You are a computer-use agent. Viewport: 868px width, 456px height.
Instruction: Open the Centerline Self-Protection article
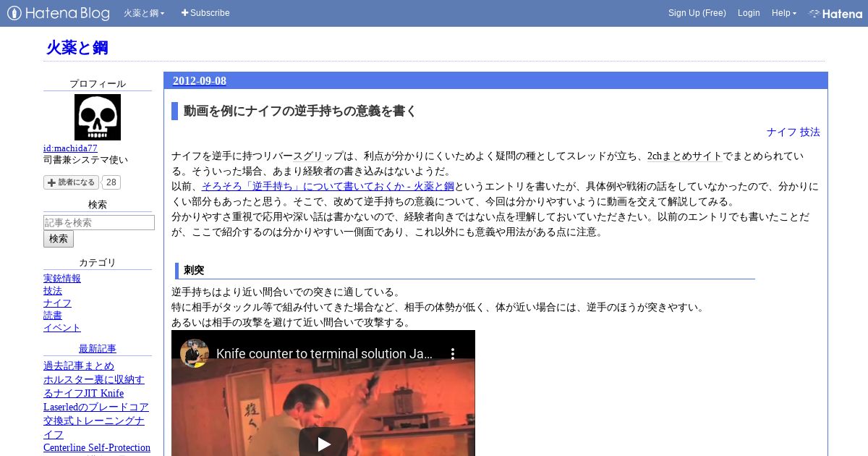(97, 448)
